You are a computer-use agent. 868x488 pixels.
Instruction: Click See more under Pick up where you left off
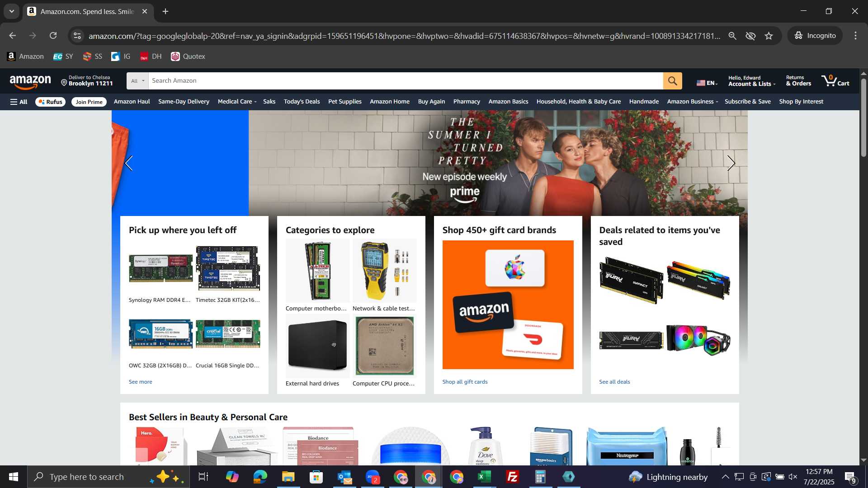click(140, 382)
